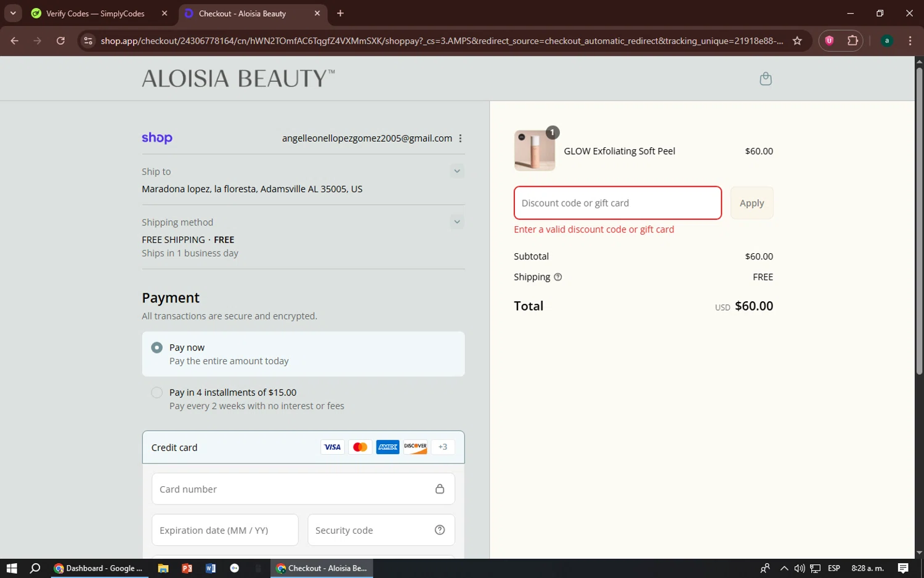Click the network icon in system tray
924x578 pixels.
(816, 568)
